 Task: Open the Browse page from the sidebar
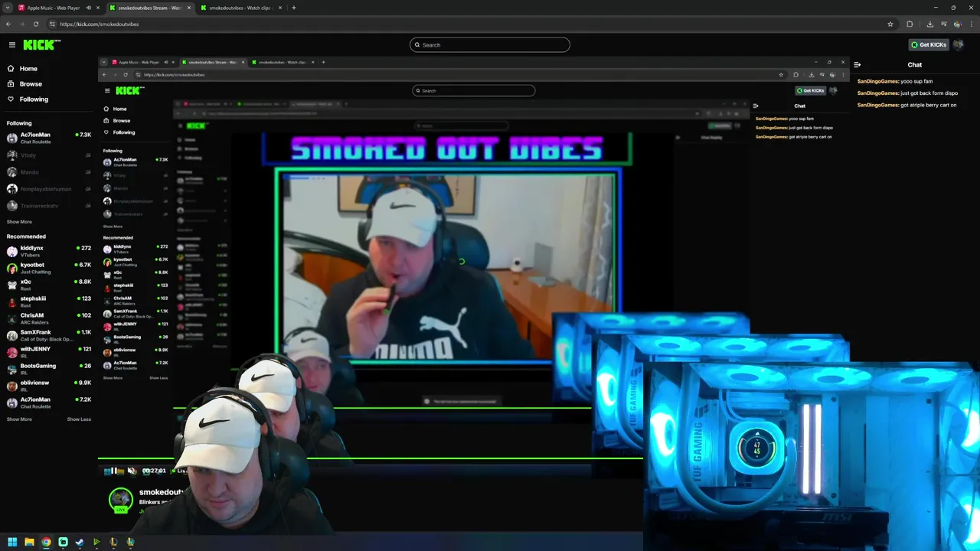[x=31, y=83]
